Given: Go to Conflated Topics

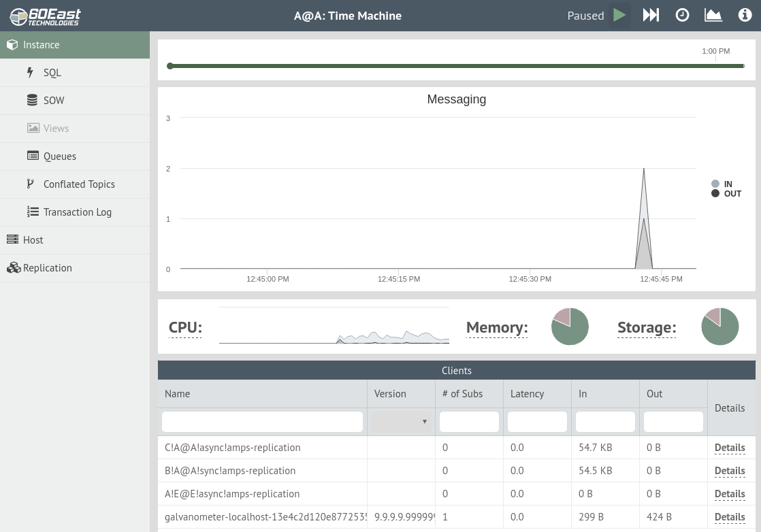Looking at the screenshot, I should (79, 184).
